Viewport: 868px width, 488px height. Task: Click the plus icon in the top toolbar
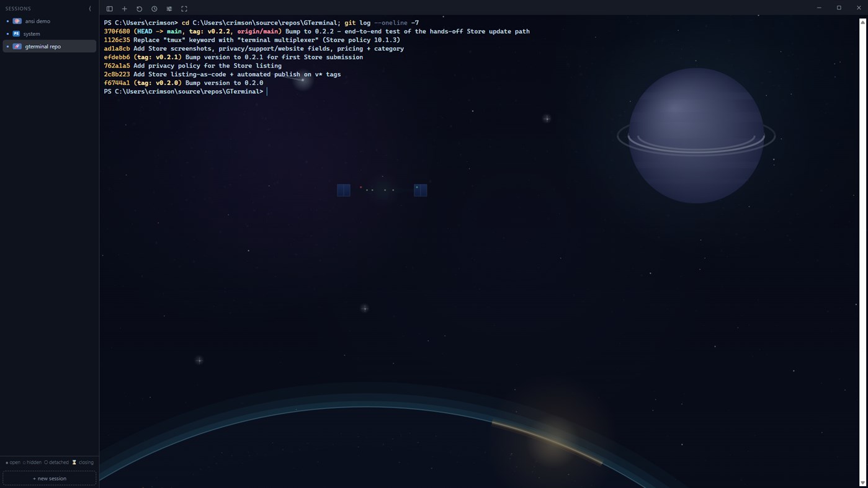tap(124, 9)
